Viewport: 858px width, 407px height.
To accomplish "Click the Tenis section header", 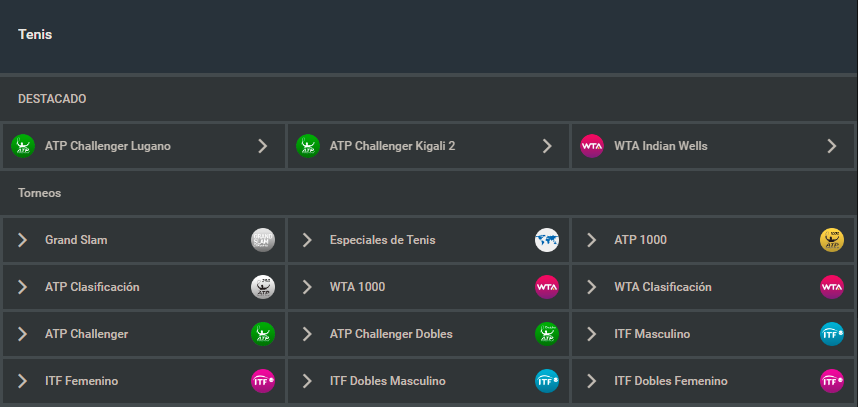I will click(35, 34).
